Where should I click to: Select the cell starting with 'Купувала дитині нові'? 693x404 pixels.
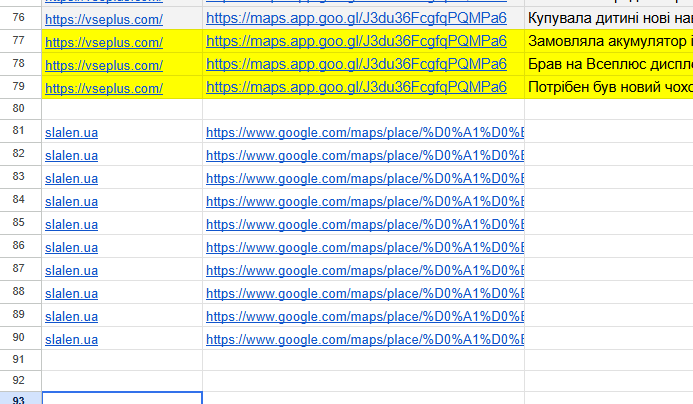609,19
